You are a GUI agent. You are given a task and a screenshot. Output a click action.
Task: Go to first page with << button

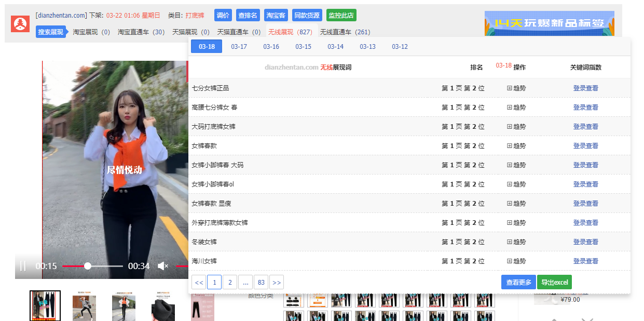coord(199,282)
